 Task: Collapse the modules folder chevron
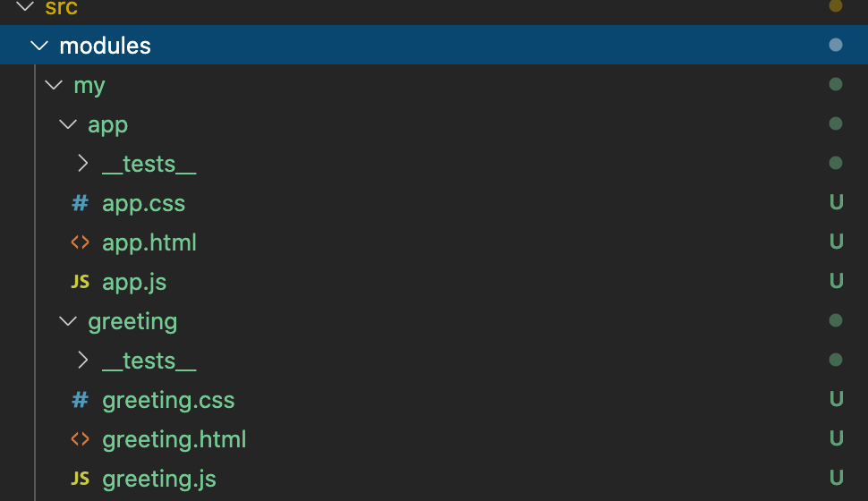click(39, 46)
